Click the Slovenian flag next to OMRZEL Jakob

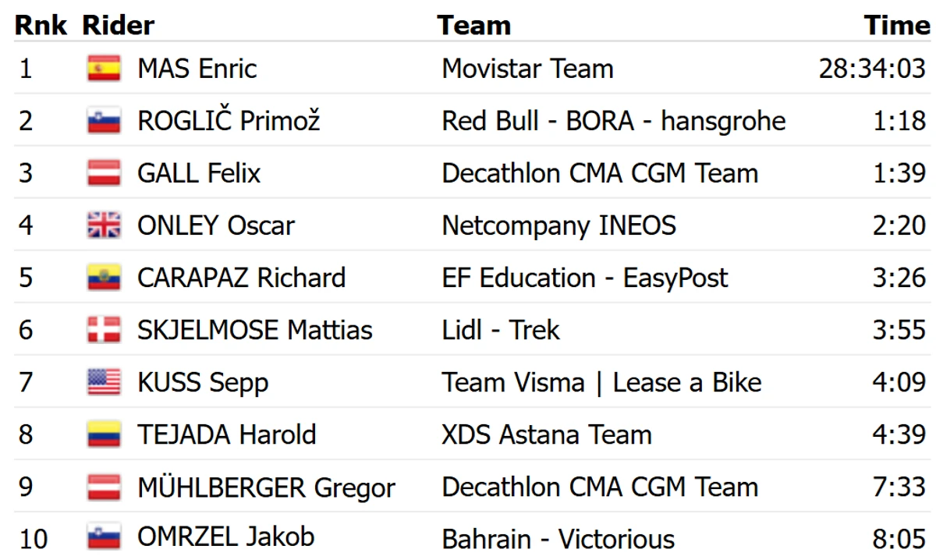[x=104, y=537]
